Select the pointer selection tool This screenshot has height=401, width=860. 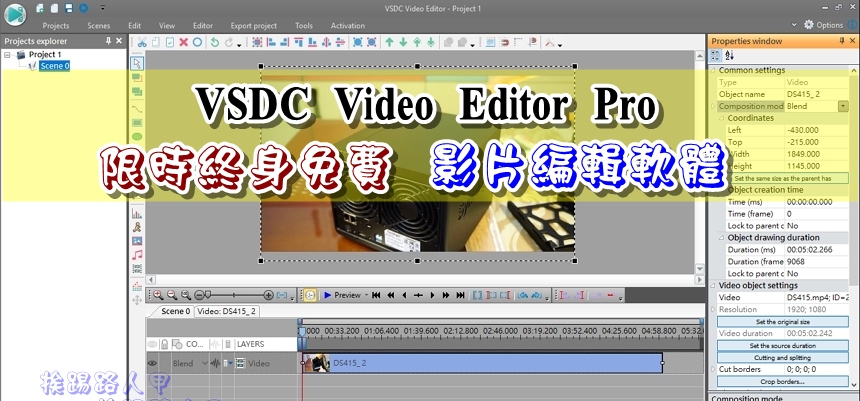click(137, 63)
